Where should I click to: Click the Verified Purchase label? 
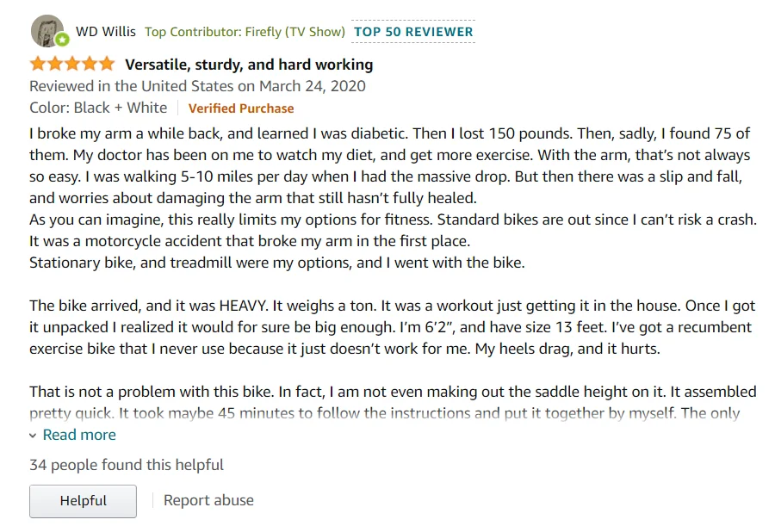pyautogui.click(x=241, y=108)
